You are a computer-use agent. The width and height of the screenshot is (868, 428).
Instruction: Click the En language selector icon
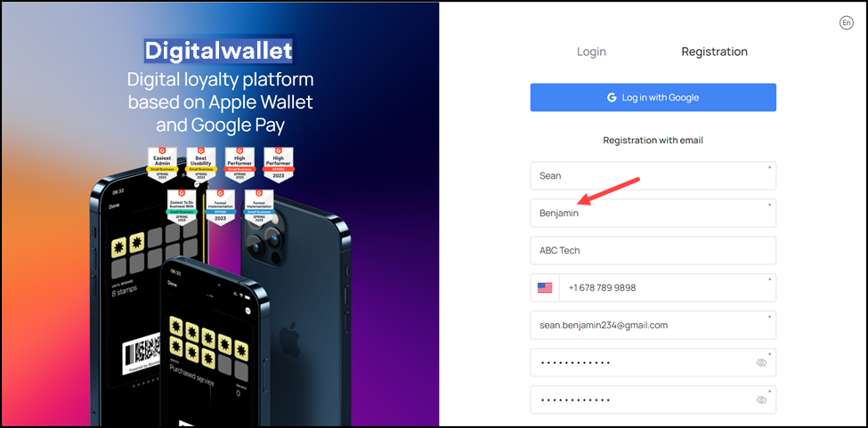pos(846,22)
